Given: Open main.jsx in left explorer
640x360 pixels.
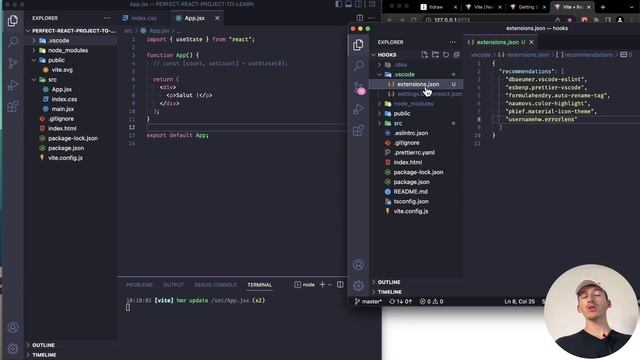Looking at the screenshot, I should click(62, 109).
